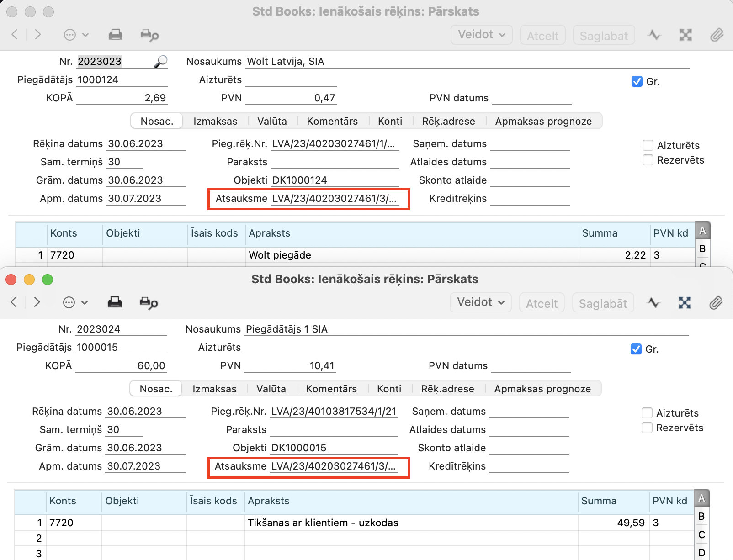Image resolution: width=733 pixels, height=560 pixels.
Task: Expand the ellipsis actions menu in front window
Action: click(75, 302)
